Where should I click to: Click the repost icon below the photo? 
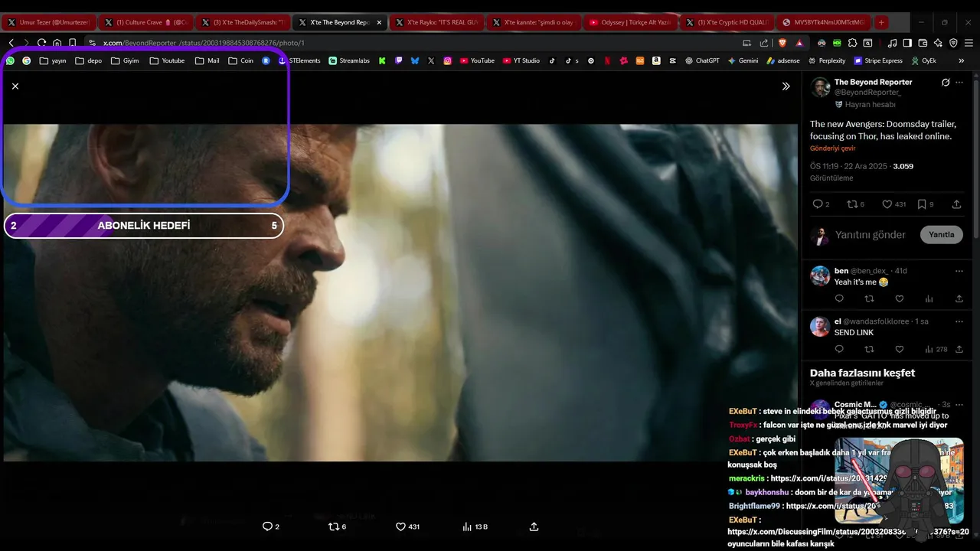(x=333, y=527)
